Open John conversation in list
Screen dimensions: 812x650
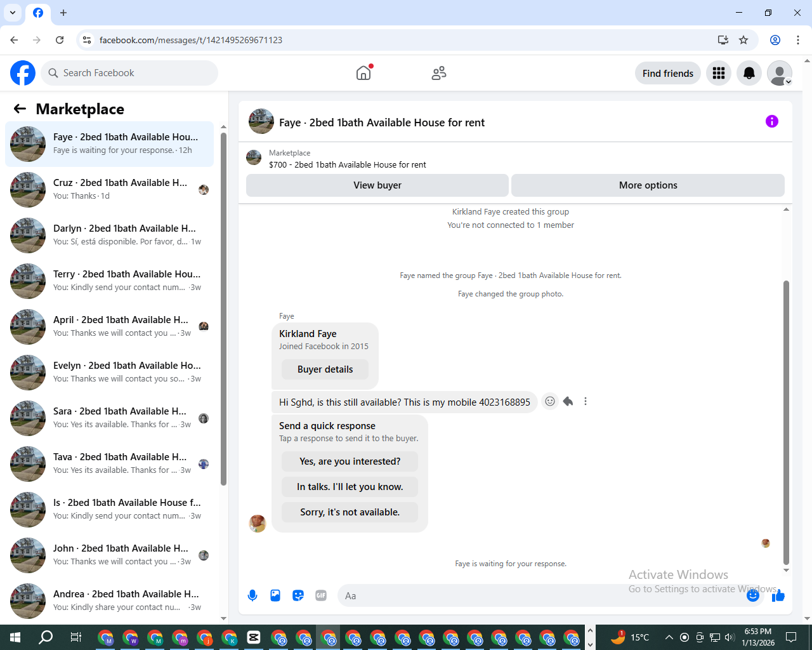point(109,555)
